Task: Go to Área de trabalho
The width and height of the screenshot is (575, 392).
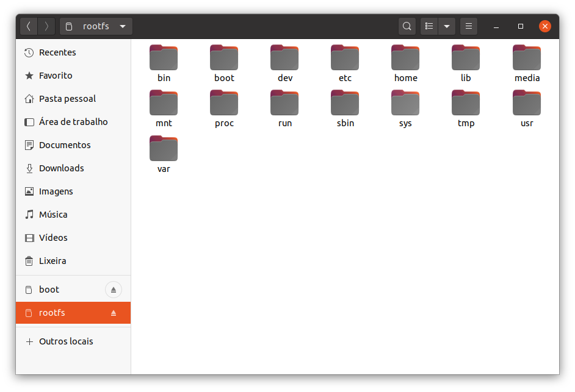Action: point(73,122)
